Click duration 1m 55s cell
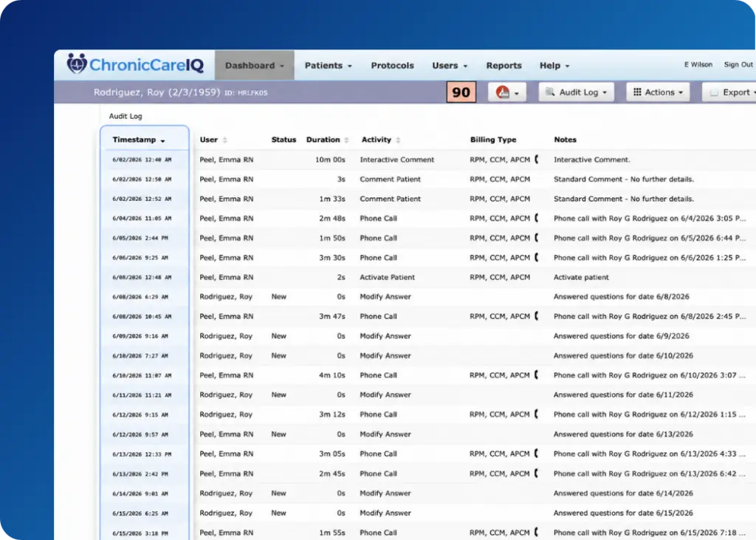Image resolution: width=756 pixels, height=540 pixels. pyautogui.click(x=332, y=533)
